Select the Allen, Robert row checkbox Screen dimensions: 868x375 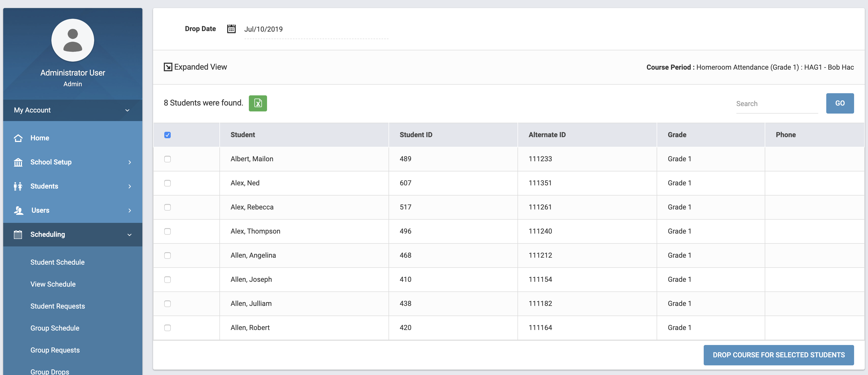click(167, 328)
